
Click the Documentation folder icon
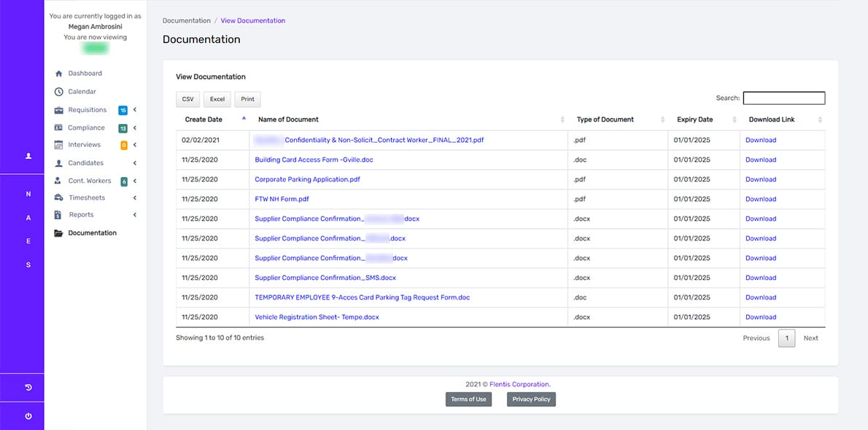pyautogui.click(x=59, y=233)
